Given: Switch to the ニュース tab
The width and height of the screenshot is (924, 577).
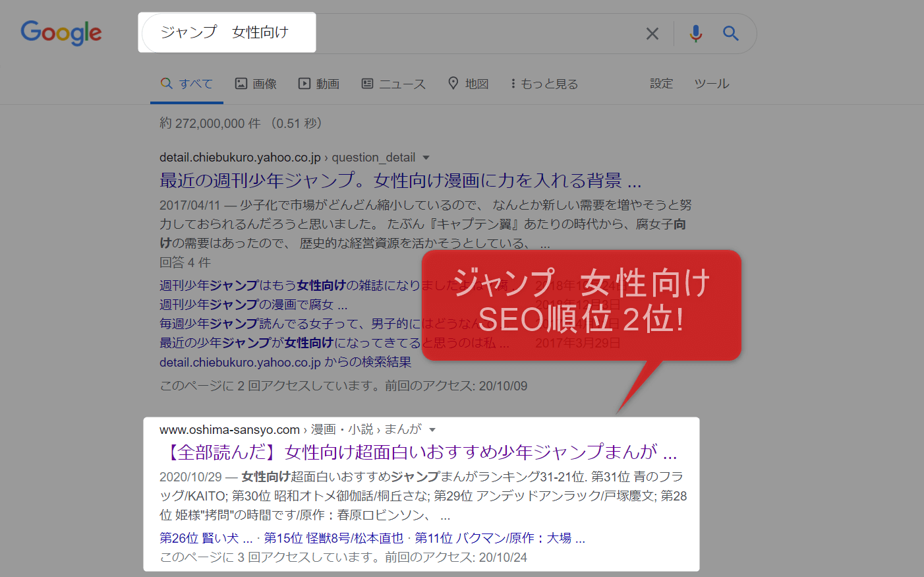Looking at the screenshot, I should (x=393, y=84).
